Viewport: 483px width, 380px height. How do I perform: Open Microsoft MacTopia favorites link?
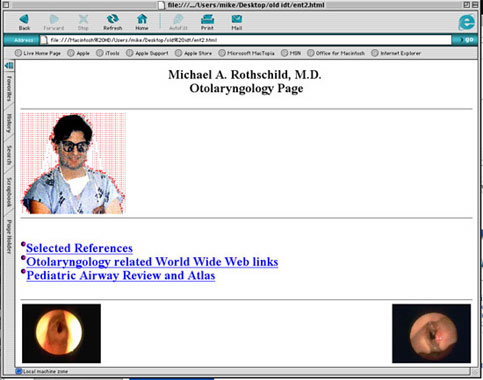(x=246, y=53)
